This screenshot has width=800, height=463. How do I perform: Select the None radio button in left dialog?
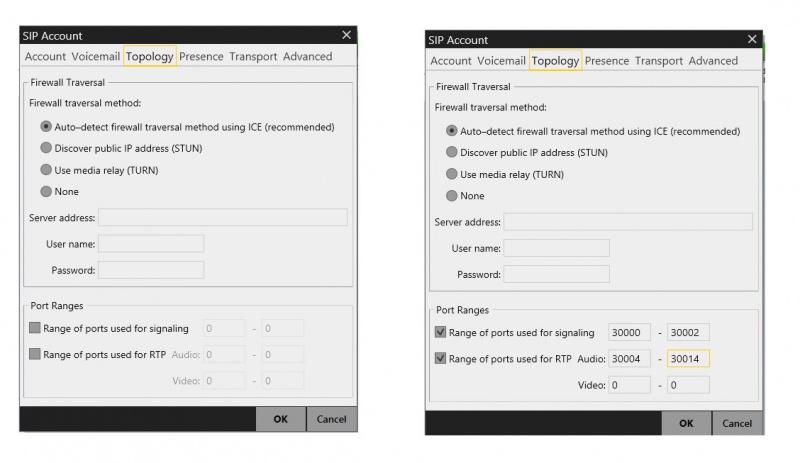click(x=46, y=191)
